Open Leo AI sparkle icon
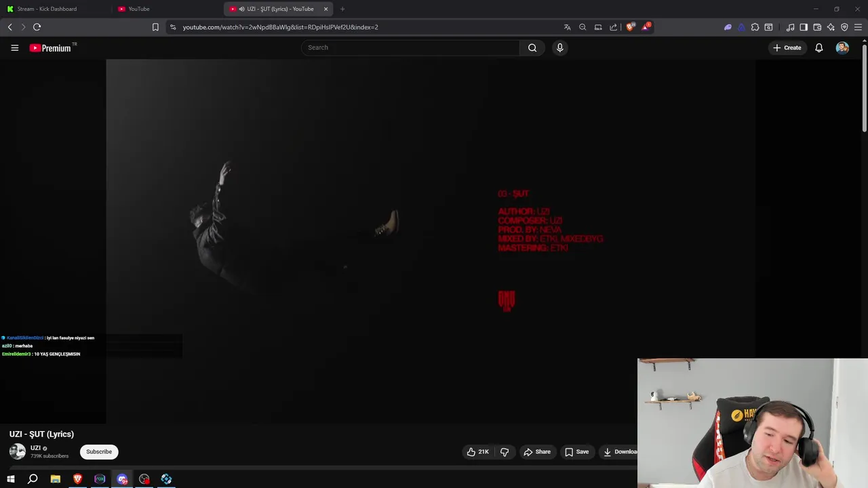 point(831,27)
